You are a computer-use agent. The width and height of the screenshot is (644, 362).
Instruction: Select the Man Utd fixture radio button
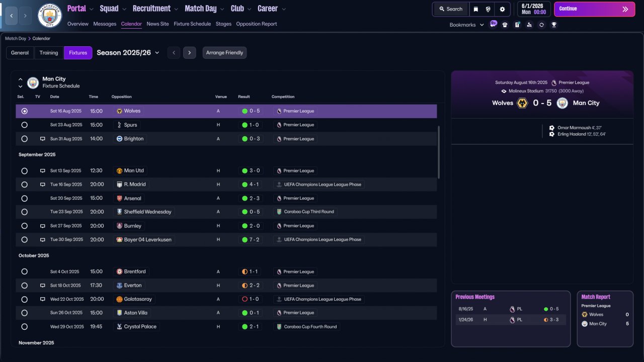click(x=24, y=171)
